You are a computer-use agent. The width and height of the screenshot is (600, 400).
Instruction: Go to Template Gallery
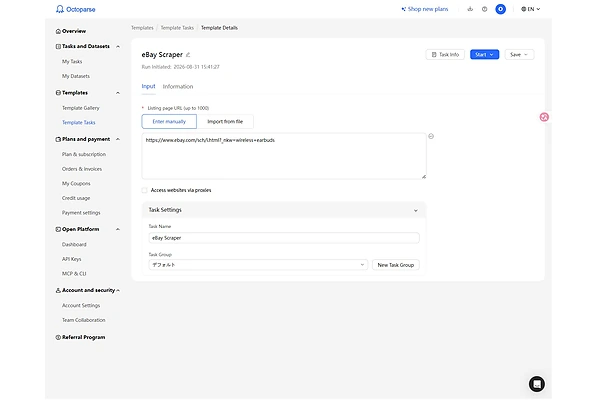(81, 108)
